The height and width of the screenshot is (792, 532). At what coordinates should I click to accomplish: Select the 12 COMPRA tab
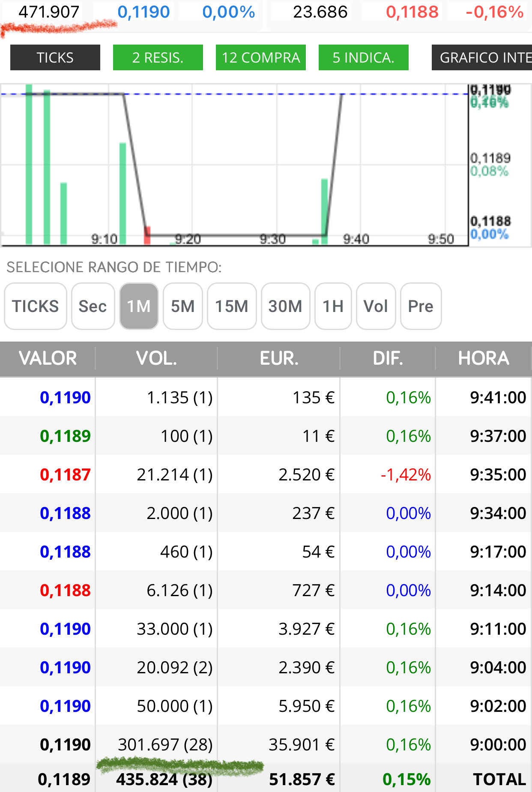click(261, 57)
